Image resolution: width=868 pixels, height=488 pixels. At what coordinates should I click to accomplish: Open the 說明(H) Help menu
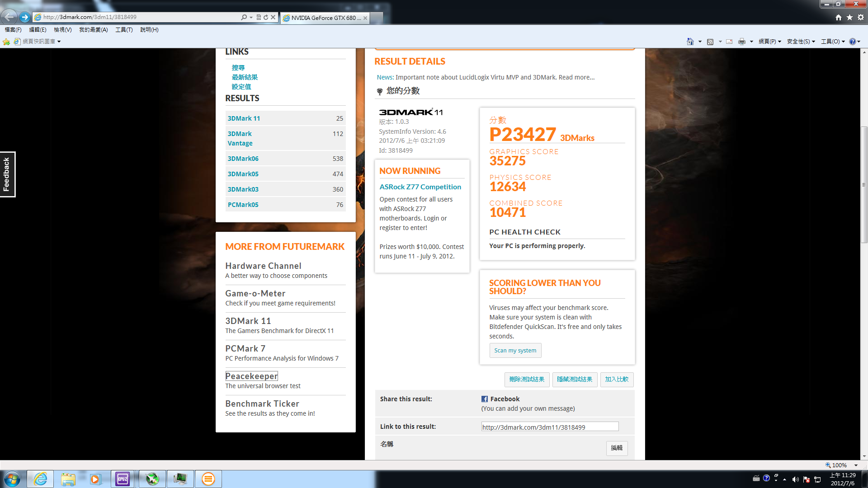tap(149, 30)
